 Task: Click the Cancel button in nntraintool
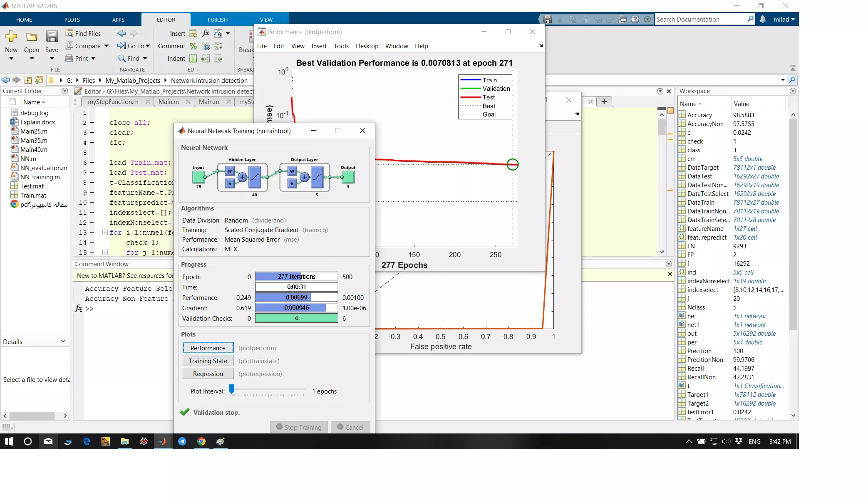pos(350,427)
